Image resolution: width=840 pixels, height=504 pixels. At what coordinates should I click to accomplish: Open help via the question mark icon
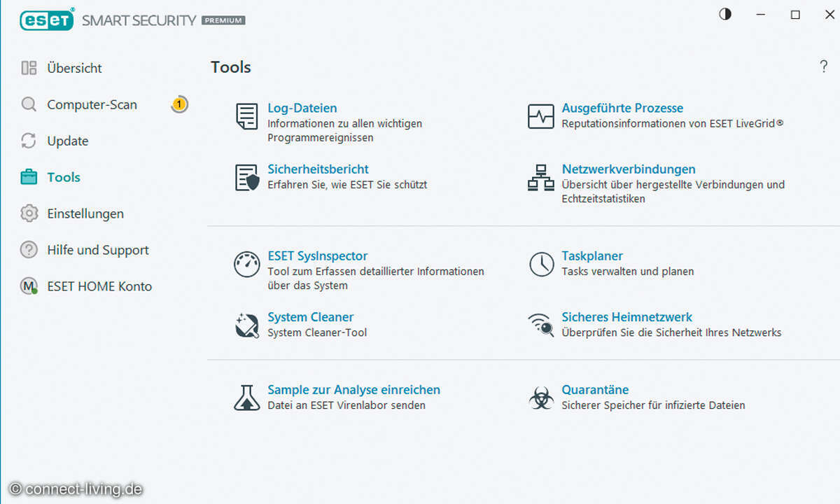[823, 67]
